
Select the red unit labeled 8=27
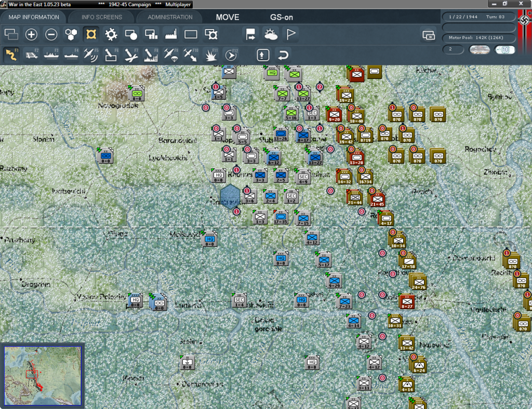click(407, 301)
